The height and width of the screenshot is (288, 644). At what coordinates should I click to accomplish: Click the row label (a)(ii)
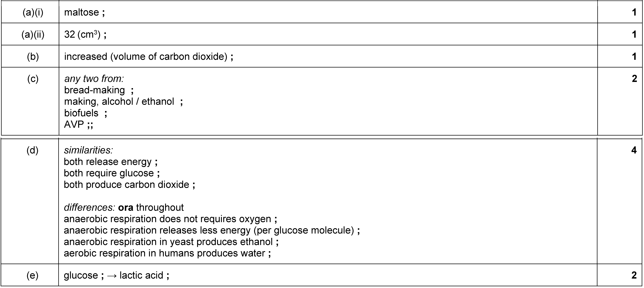(x=33, y=35)
